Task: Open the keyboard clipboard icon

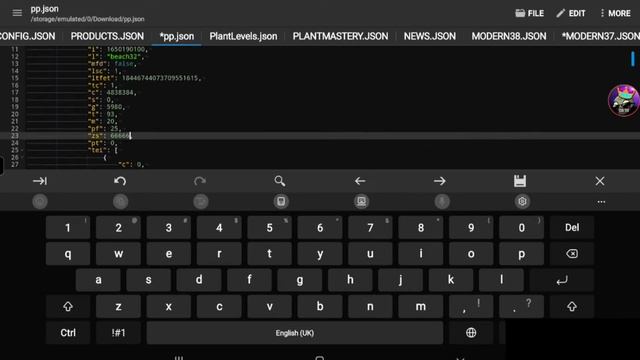Action: pyautogui.click(x=281, y=201)
